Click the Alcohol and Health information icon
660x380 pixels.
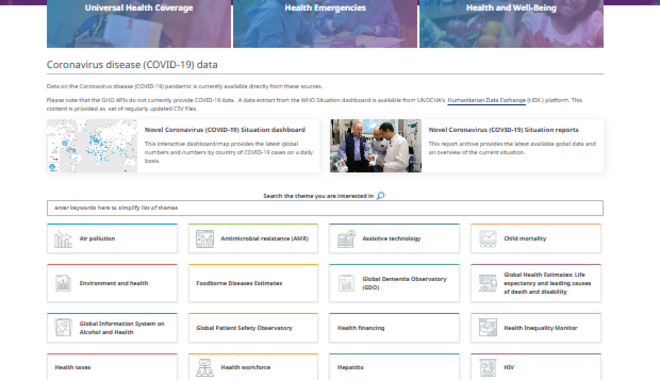[63, 327]
